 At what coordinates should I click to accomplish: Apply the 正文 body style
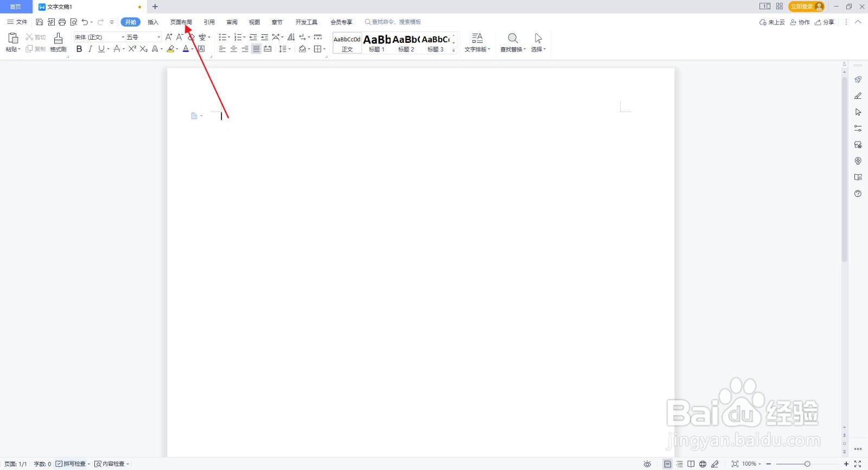347,43
